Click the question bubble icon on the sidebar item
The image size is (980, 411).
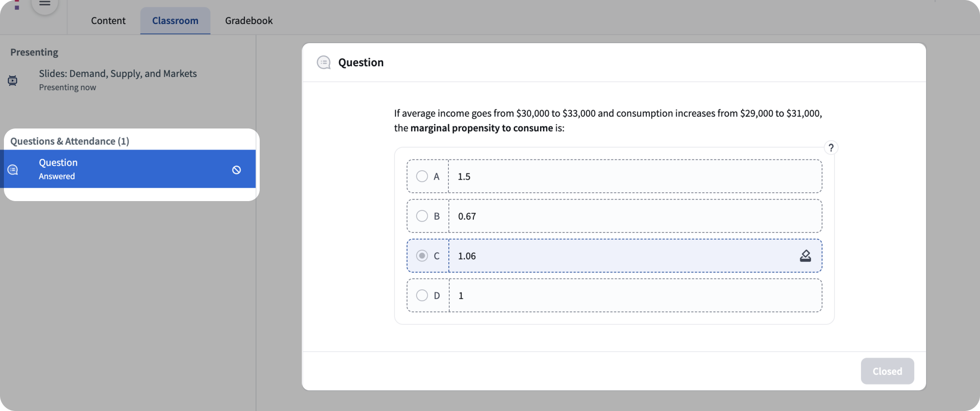pos(12,169)
